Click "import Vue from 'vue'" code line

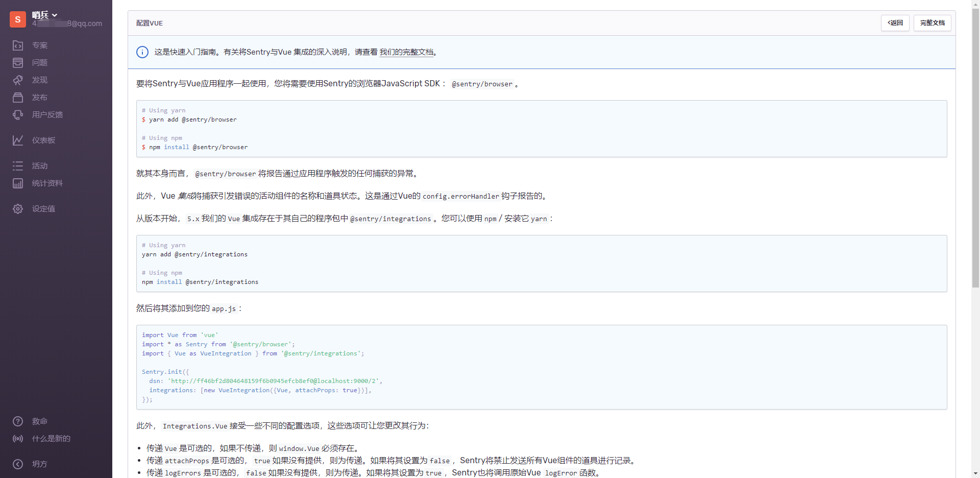pyautogui.click(x=180, y=335)
